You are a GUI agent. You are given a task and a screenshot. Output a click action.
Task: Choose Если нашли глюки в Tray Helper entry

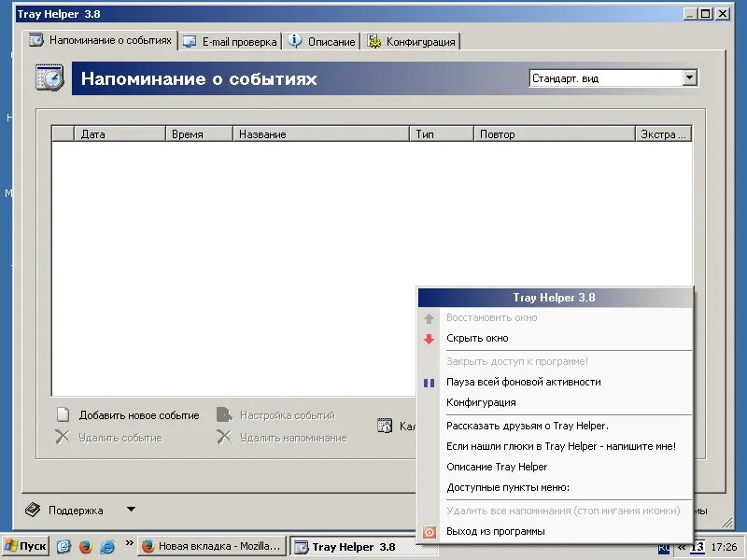point(555,446)
